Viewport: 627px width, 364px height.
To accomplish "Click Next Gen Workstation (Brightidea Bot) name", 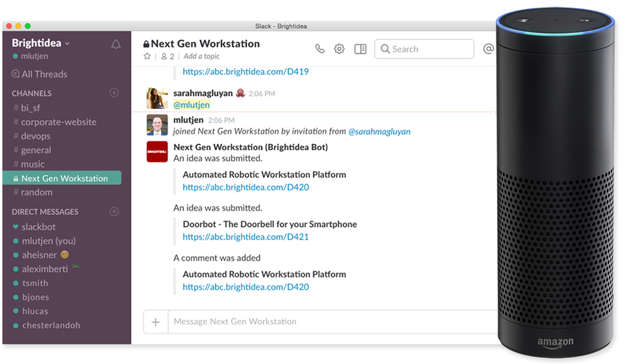I will click(251, 147).
